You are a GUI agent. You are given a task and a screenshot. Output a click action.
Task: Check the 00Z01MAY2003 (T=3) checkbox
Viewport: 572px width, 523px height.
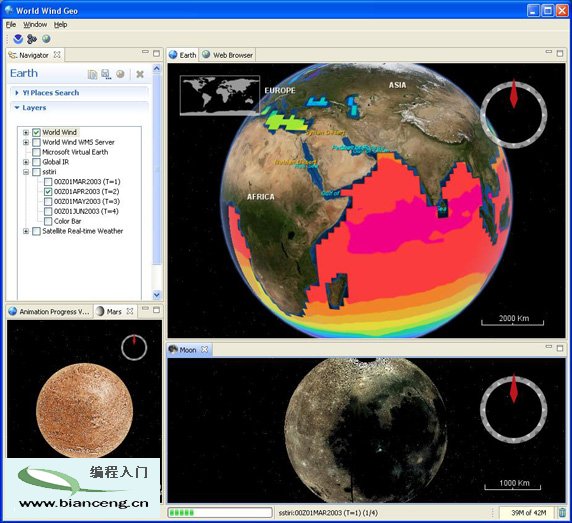point(48,201)
